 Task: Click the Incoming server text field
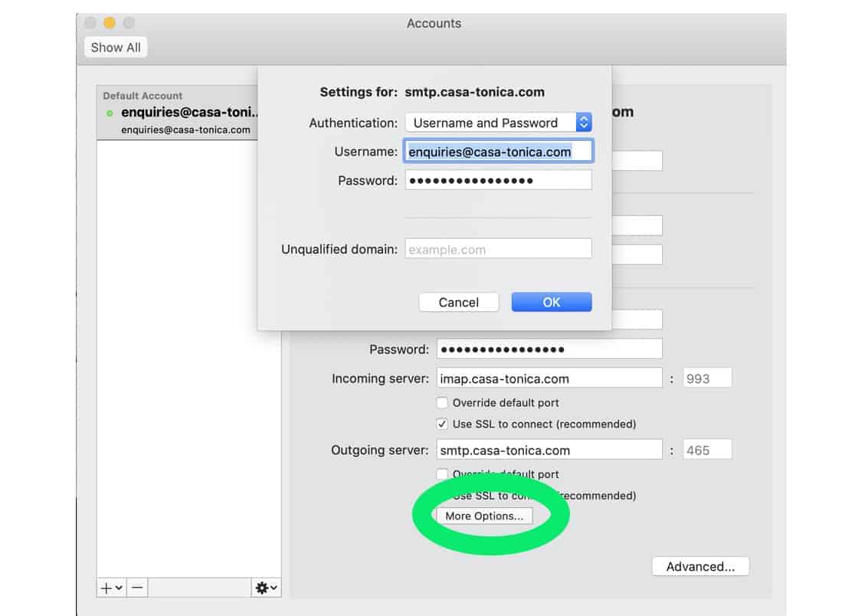click(x=549, y=378)
